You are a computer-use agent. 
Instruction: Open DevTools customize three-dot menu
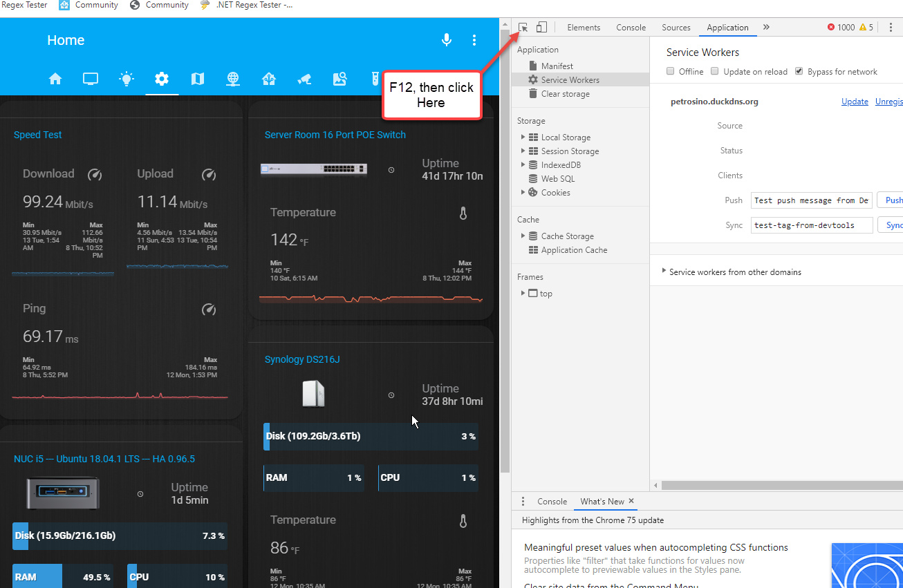[x=891, y=28]
